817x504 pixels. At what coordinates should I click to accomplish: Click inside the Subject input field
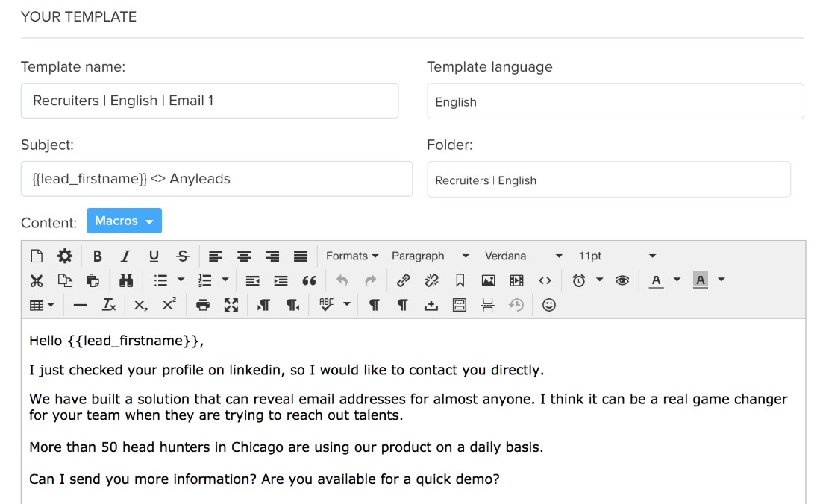click(216, 179)
